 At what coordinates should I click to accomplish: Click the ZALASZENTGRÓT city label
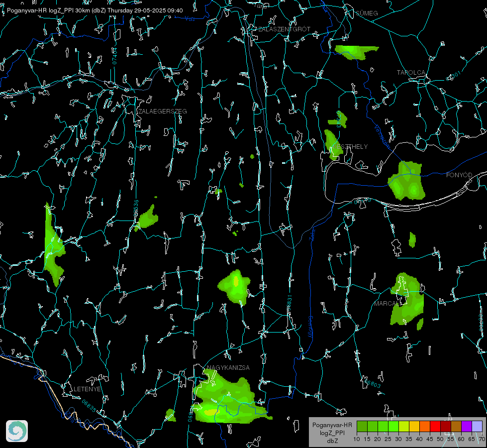(x=284, y=29)
